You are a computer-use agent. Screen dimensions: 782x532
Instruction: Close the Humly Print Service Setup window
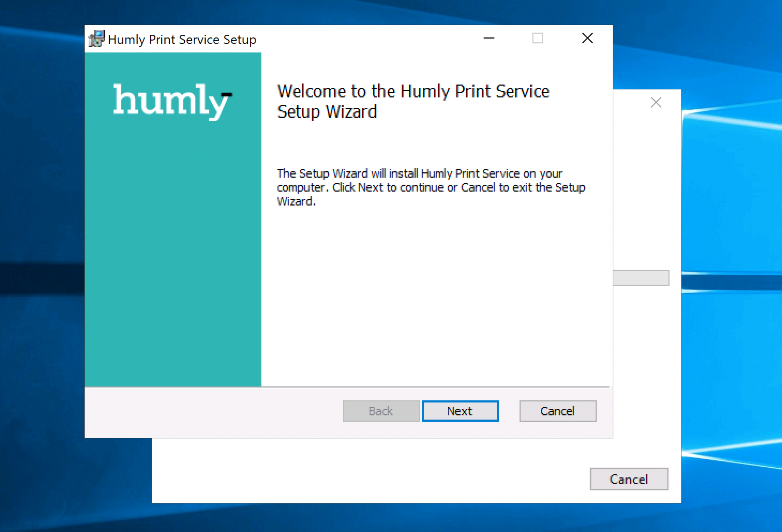click(588, 38)
